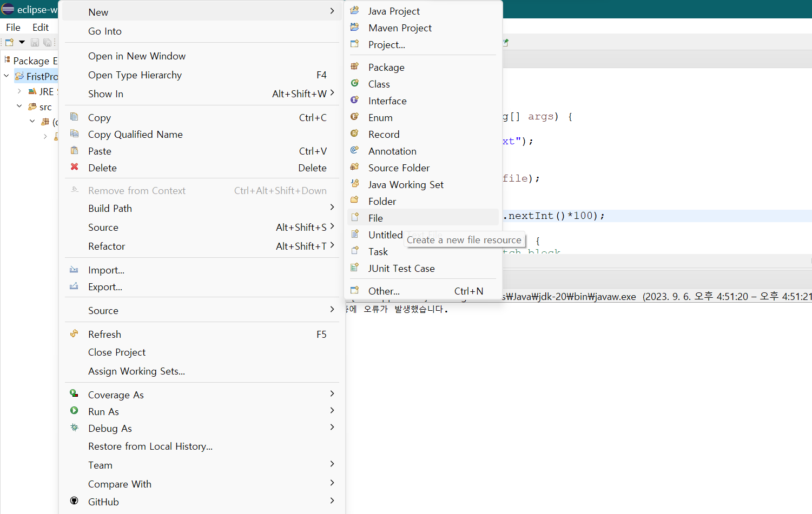Open the New toolbar dropdown arrow
Screen dimensions: 812x514
coord(22,42)
